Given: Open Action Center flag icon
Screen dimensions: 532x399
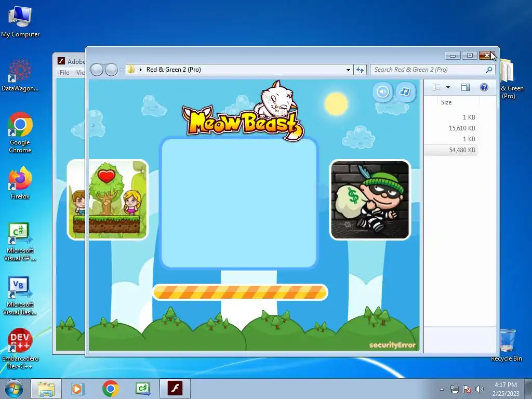Looking at the screenshot, I should (467, 389).
